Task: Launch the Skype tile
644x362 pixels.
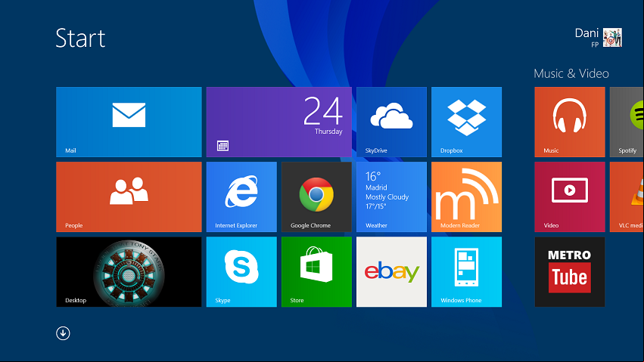Action: 241,272
